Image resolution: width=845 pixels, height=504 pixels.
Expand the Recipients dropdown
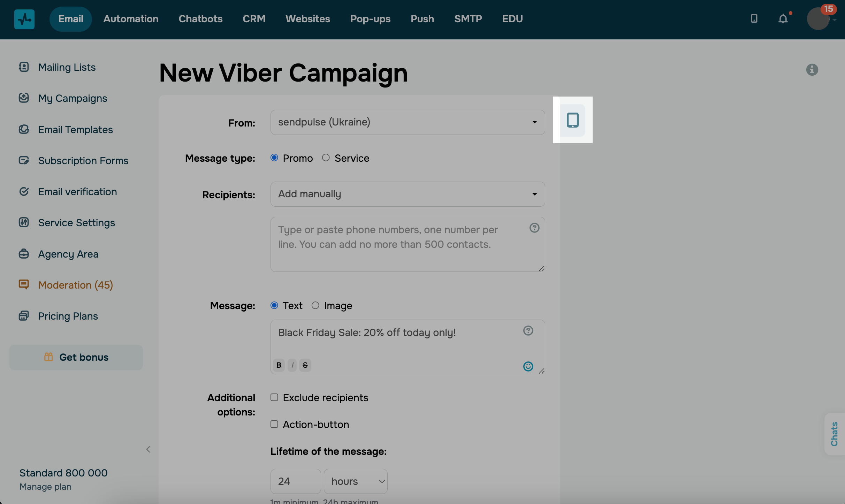coord(408,194)
